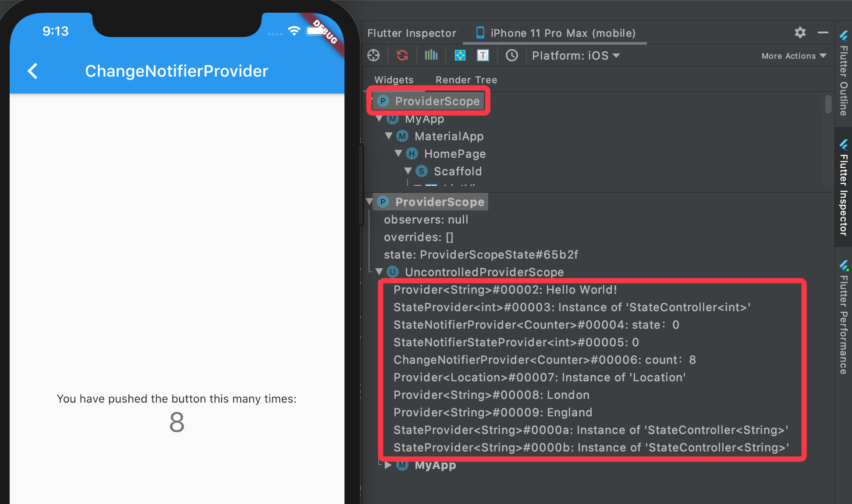This screenshot has height=504, width=852.
Task: Expand the collapsed MyApp node at bottom
Action: (x=388, y=465)
